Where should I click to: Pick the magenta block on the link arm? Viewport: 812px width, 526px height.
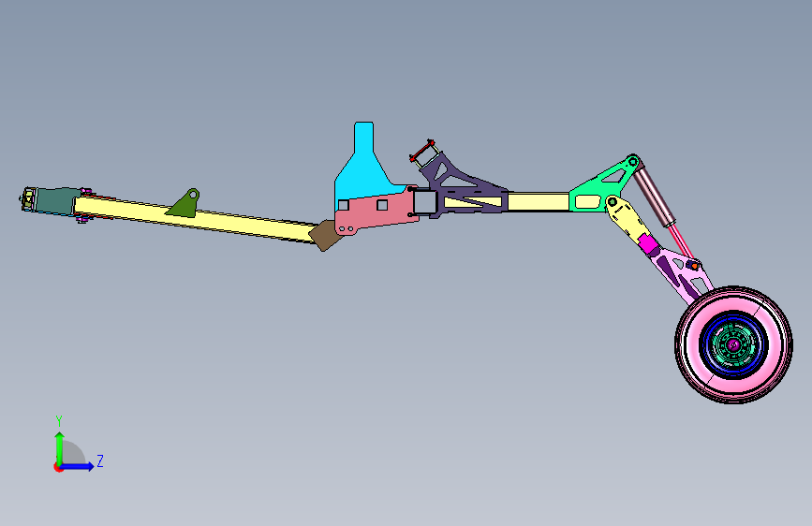coord(647,242)
